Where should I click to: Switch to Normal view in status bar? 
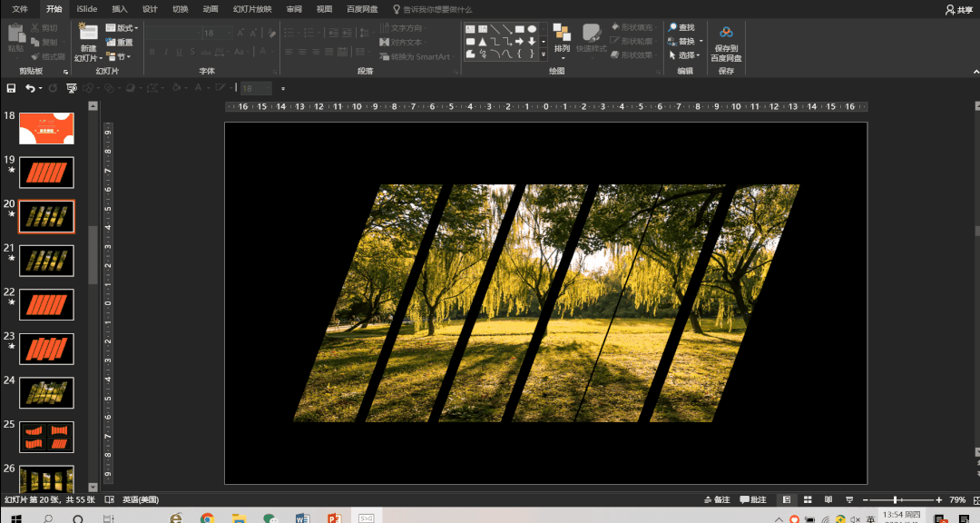785,500
